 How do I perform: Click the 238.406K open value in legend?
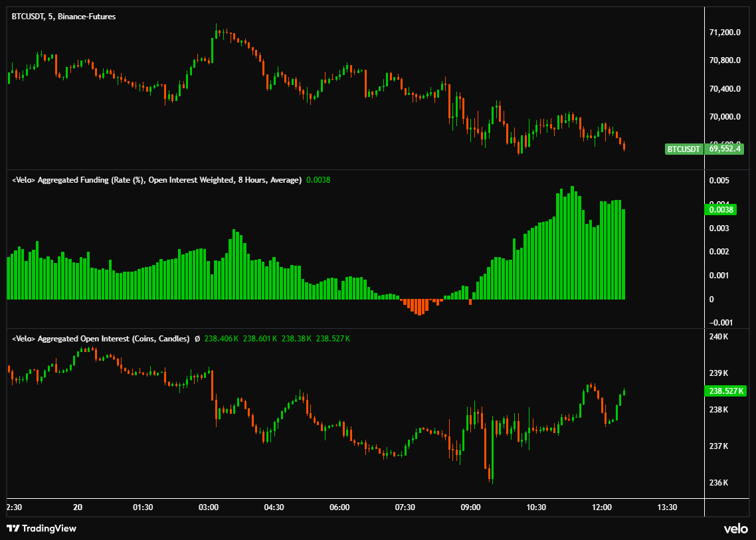(x=221, y=339)
